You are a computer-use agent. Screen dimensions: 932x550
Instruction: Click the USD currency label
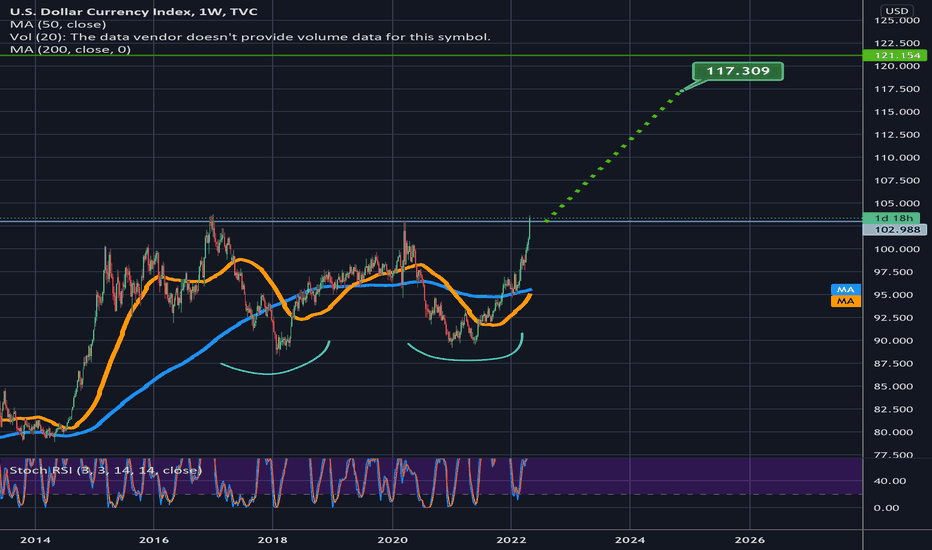point(897,11)
